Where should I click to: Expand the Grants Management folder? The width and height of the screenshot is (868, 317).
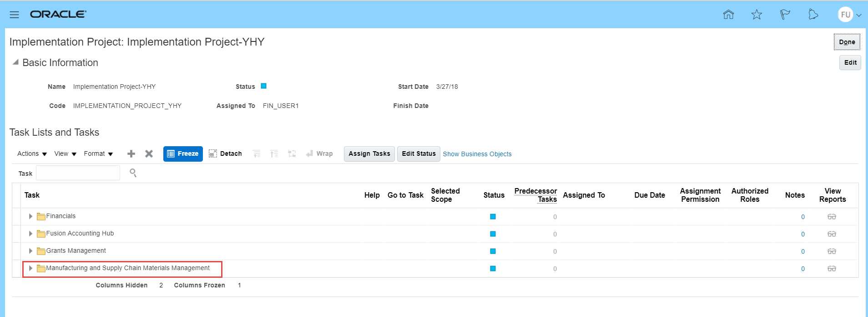(x=30, y=251)
